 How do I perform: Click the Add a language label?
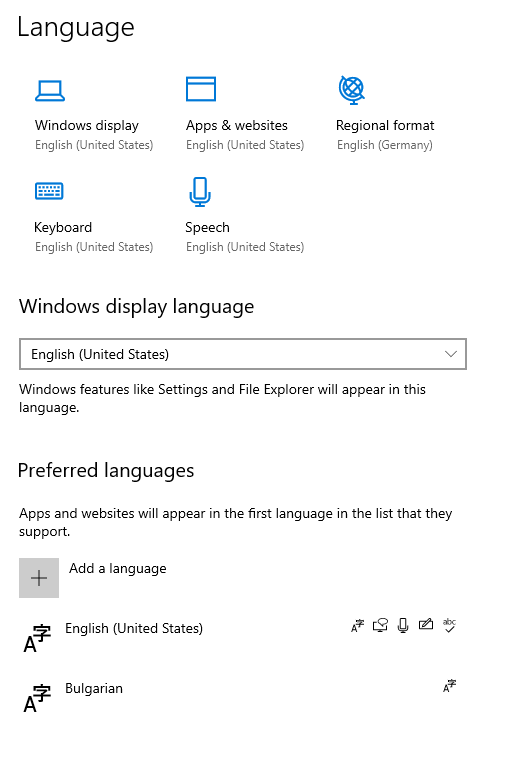click(117, 568)
